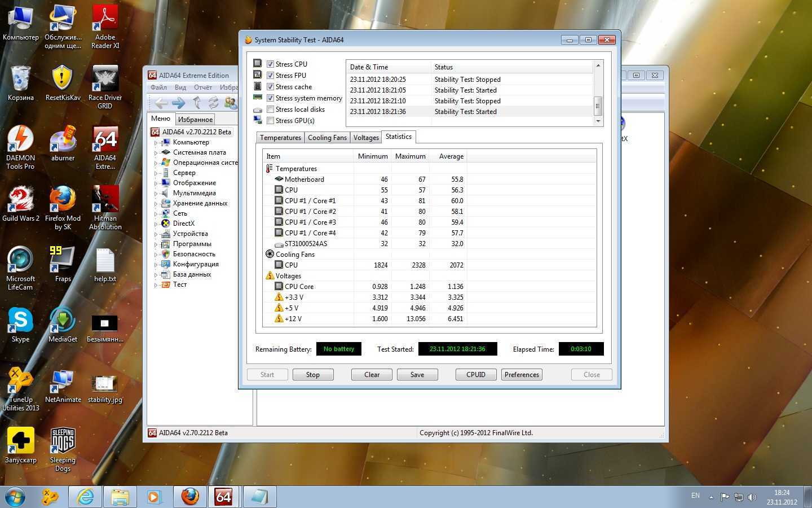
Task: Expand the Отображение tree node
Action: click(156, 183)
